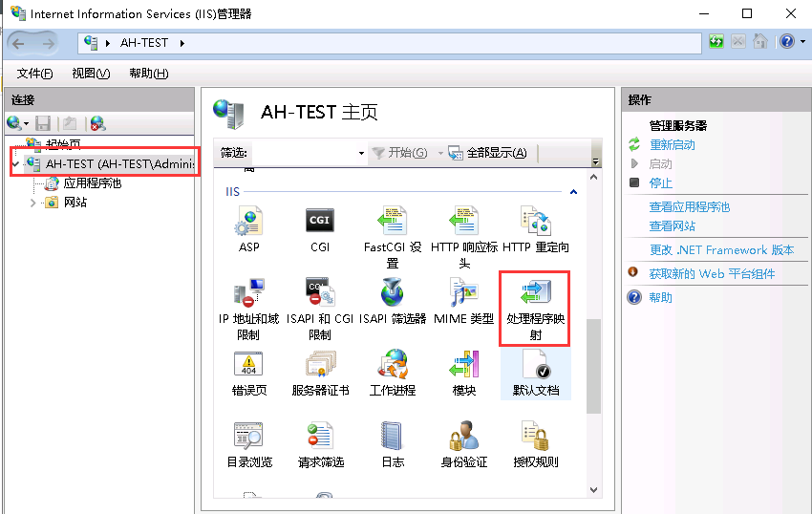This screenshot has height=514, width=812.
Task: Click the 重新启动 action link
Action: click(672, 145)
